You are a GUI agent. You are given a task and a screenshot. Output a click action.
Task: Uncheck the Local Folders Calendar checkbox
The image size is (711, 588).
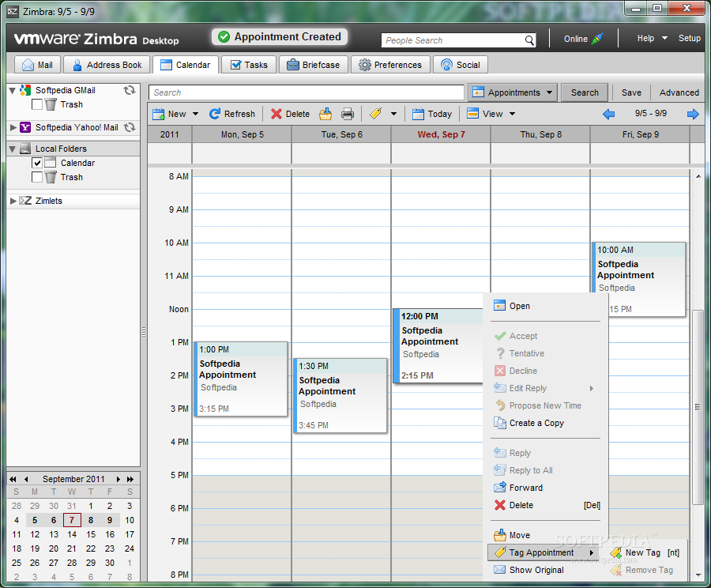pyautogui.click(x=37, y=163)
